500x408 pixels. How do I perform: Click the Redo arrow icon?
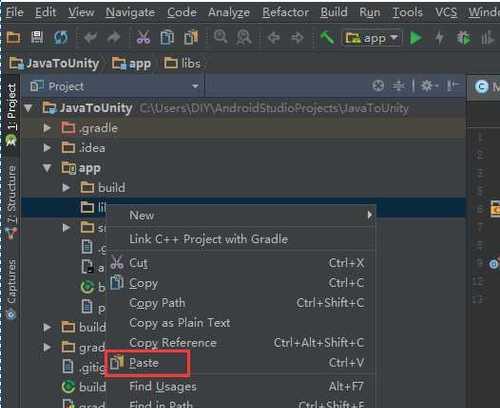pyautogui.click(x=113, y=38)
